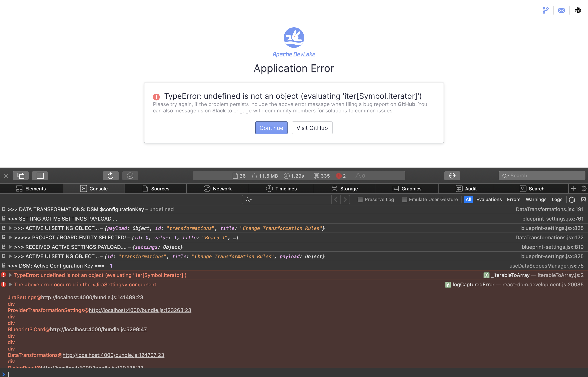Click the duplicate inspector tab icon
Screen dimensions: 588x377
(x=21, y=175)
